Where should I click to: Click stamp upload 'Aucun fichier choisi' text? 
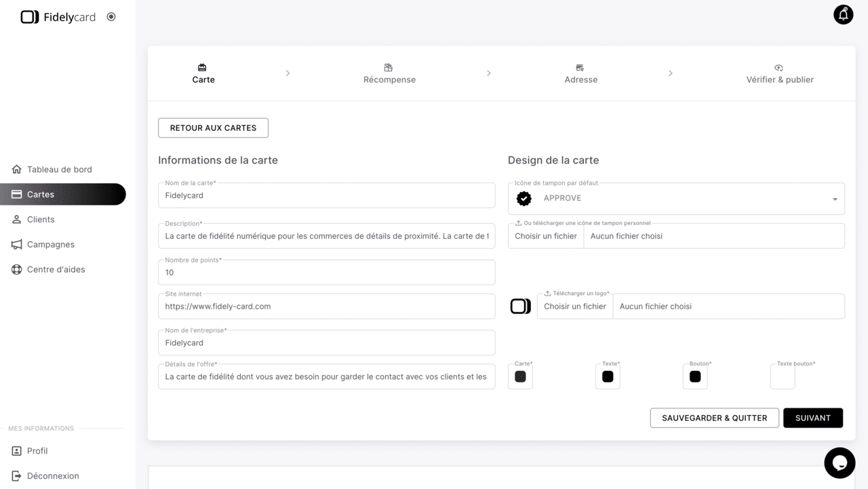tap(627, 236)
